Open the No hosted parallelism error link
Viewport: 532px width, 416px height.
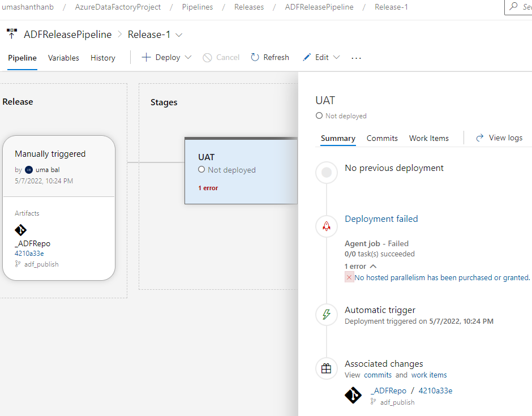click(x=442, y=277)
